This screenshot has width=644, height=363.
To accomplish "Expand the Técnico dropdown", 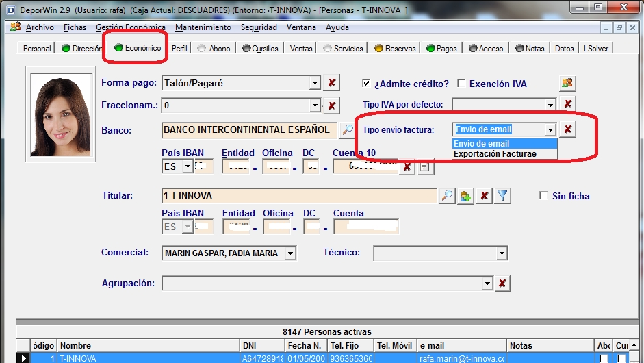I will [x=502, y=253].
